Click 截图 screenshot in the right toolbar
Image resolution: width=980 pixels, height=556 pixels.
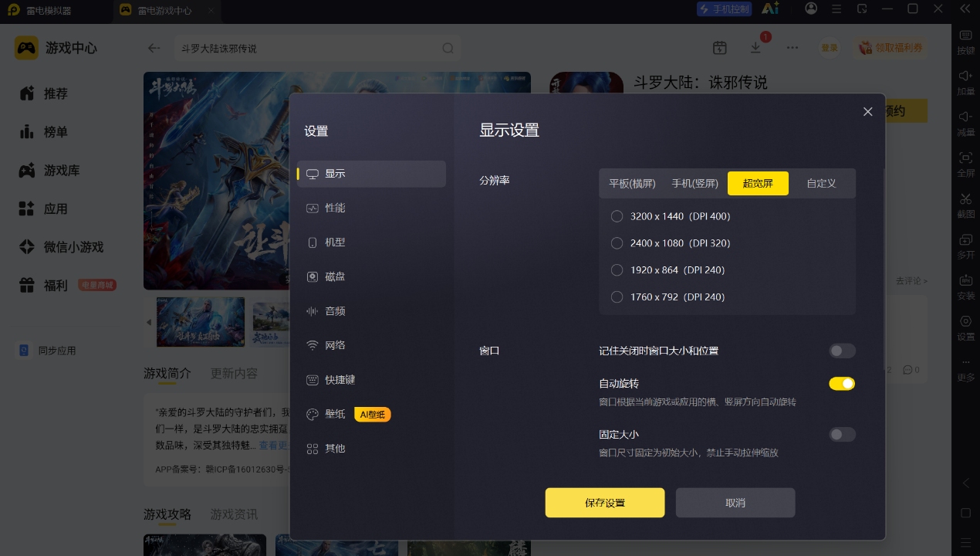[x=965, y=205]
